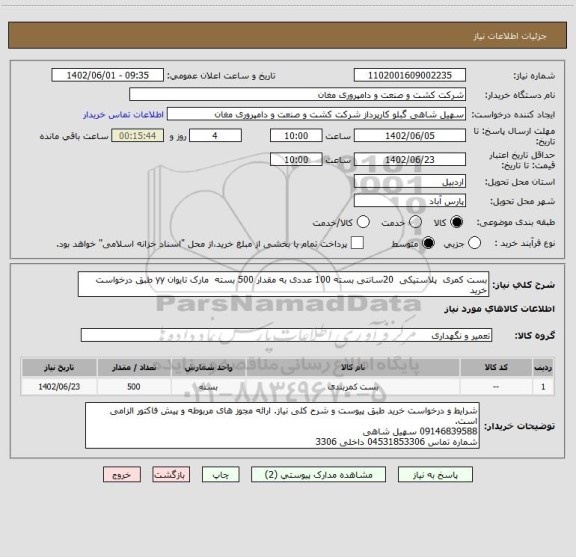
Task: Click the general need description text box
Action: pyautogui.click(x=283, y=285)
